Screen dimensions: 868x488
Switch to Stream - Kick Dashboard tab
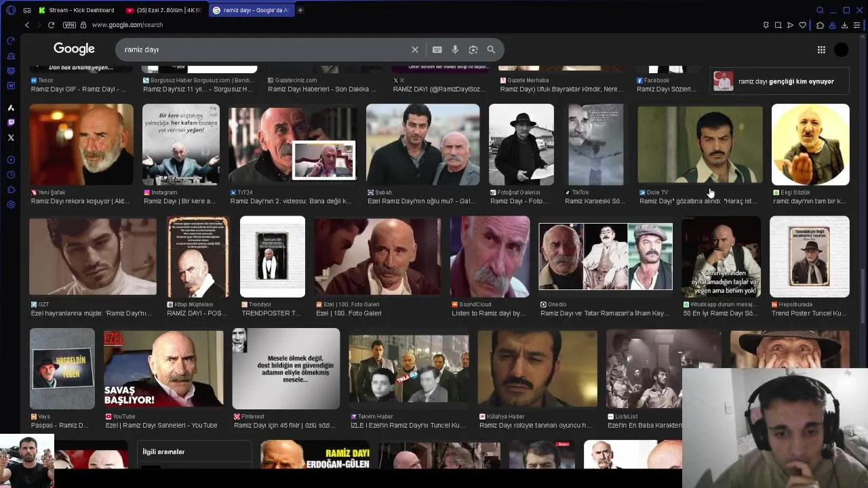pos(77,10)
